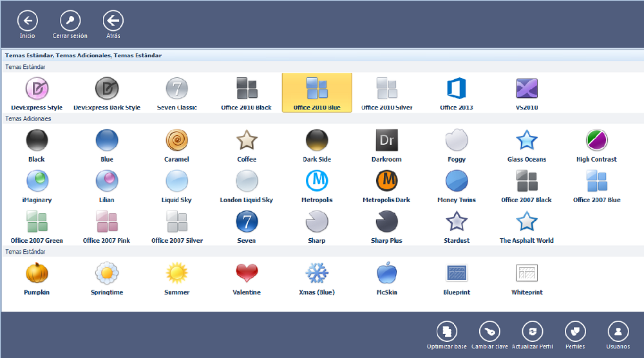Select the Xmas (Blue) snowflake theme
This screenshot has width=644, height=358.
tap(316, 274)
